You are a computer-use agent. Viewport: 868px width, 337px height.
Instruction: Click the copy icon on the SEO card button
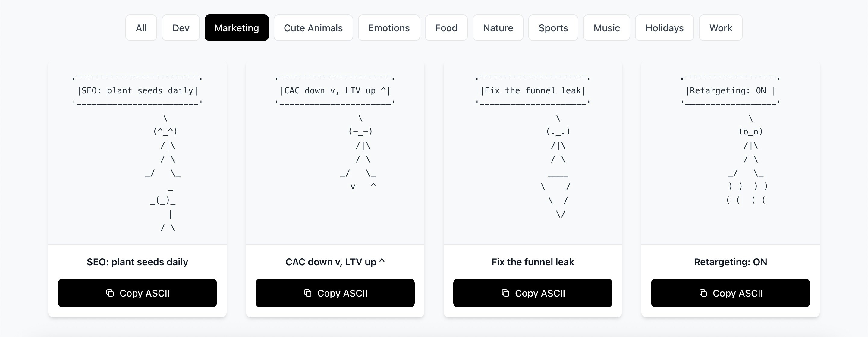pos(109,293)
